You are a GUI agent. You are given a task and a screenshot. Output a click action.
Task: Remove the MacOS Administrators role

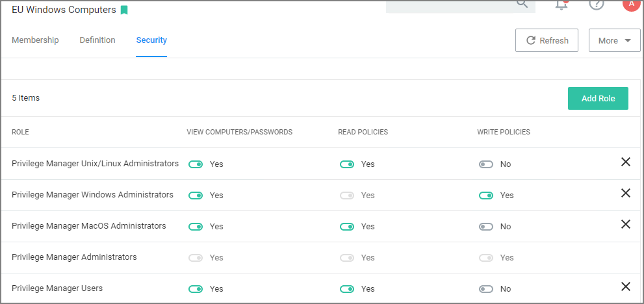coord(625,224)
